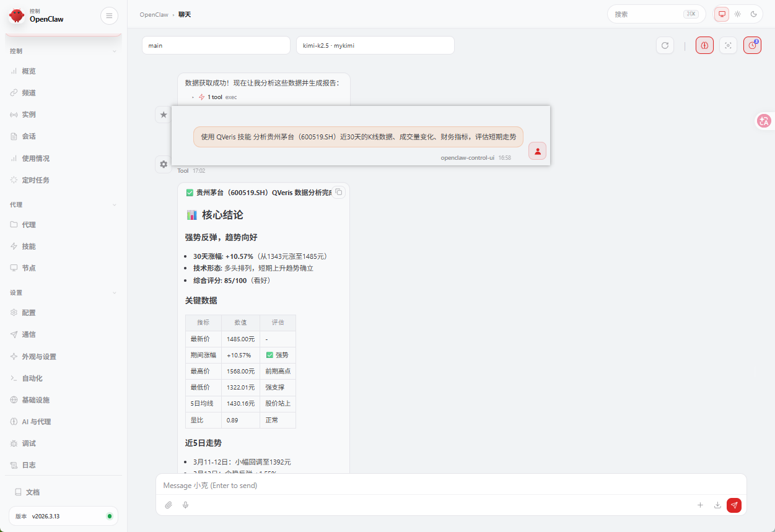Screen dimensions: 775x532
Task: Open 定时任务 in the sidebar
Action: tap(63, 180)
